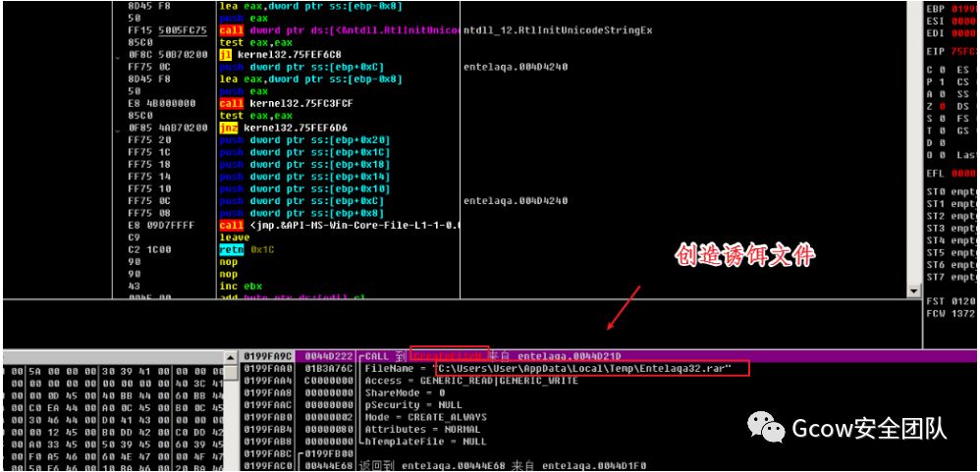Click hex bytes E8 09D7FFFF
The height and width of the screenshot is (472, 980).
click(161, 226)
